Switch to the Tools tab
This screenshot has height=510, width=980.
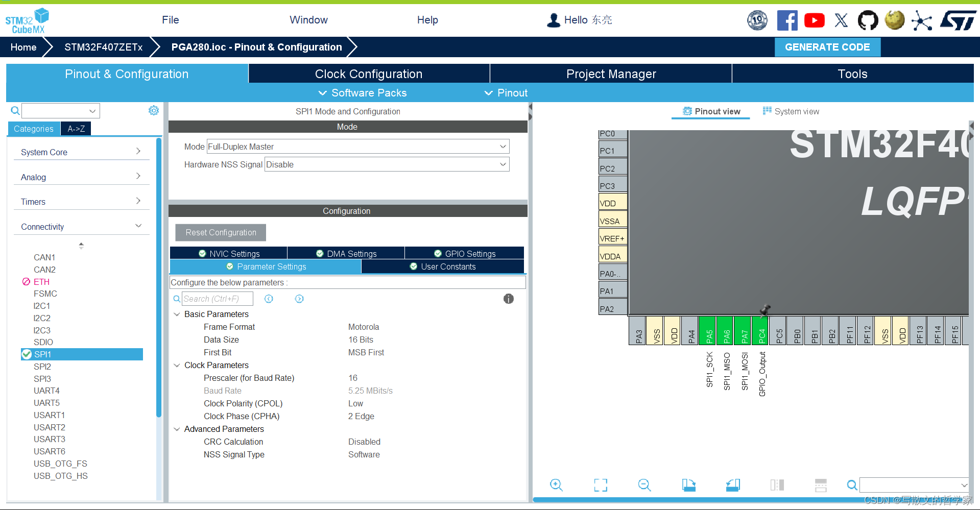tap(852, 74)
